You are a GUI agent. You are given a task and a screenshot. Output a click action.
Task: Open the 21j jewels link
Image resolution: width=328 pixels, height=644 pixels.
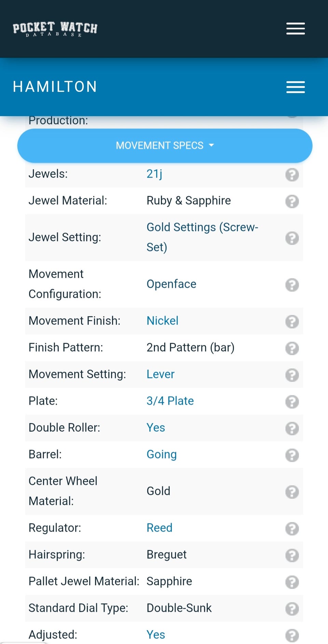click(154, 174)
